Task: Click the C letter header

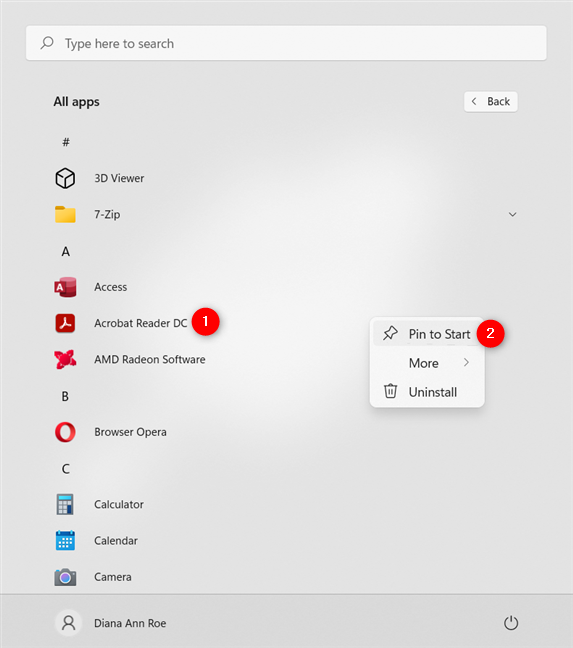Action: click(x=66, y=469)
